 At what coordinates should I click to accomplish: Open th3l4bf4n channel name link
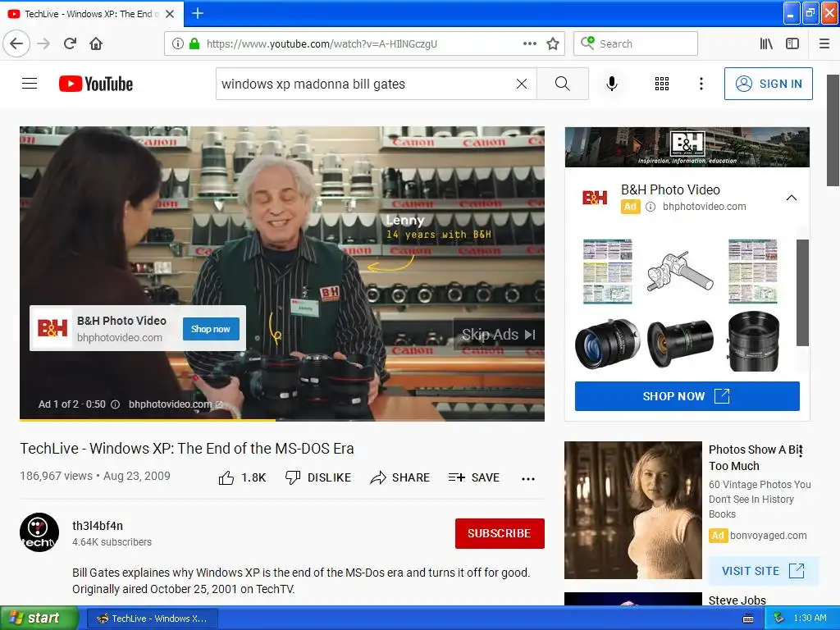pos(98,526)
